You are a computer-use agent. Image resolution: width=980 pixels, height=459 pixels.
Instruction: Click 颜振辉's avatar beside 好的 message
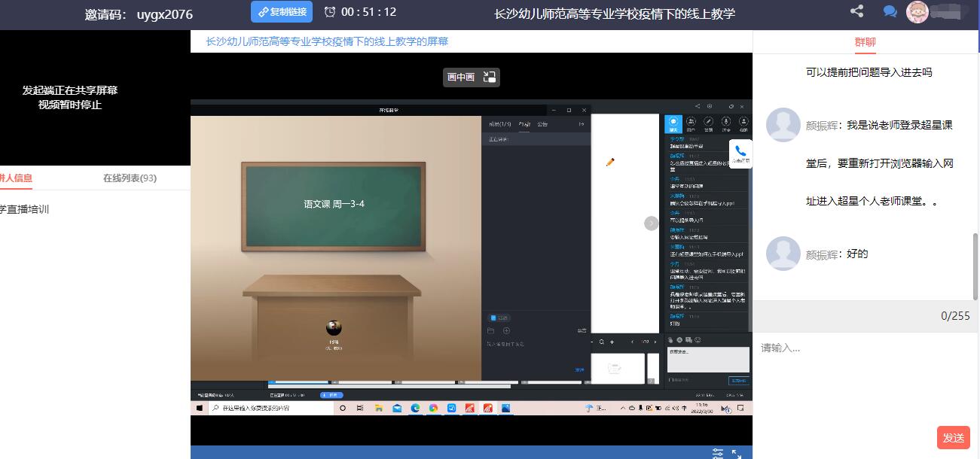pos(783,254)
